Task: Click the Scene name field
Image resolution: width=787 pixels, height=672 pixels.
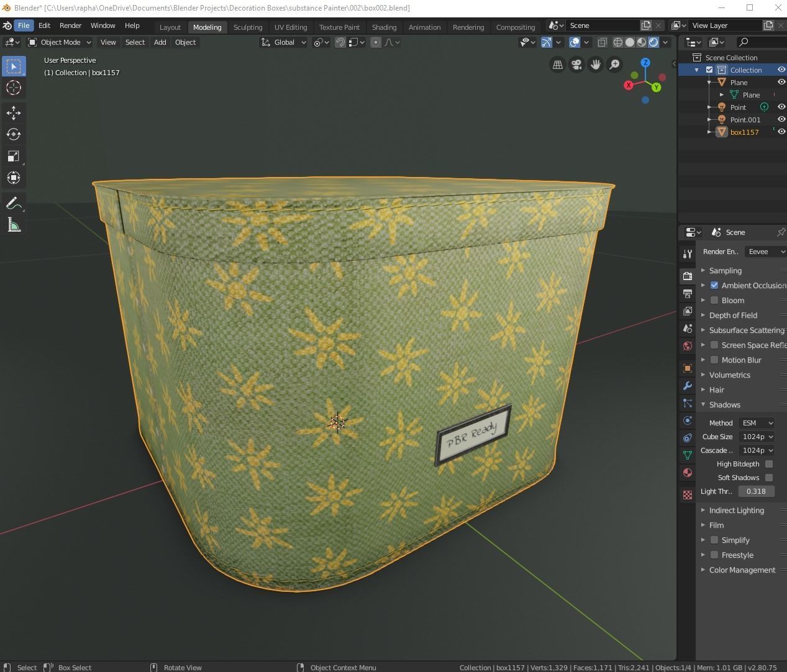Action: point(603,25)
